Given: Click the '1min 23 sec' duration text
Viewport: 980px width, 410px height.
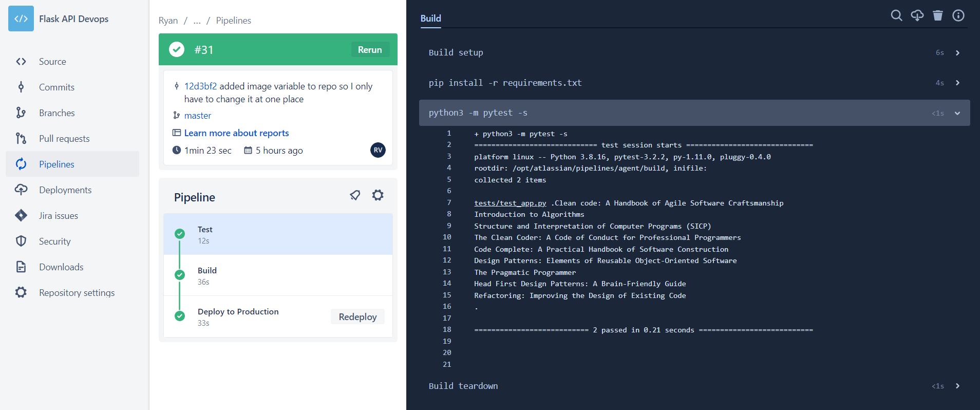Looking at the screenshot, I should point(208,151).
